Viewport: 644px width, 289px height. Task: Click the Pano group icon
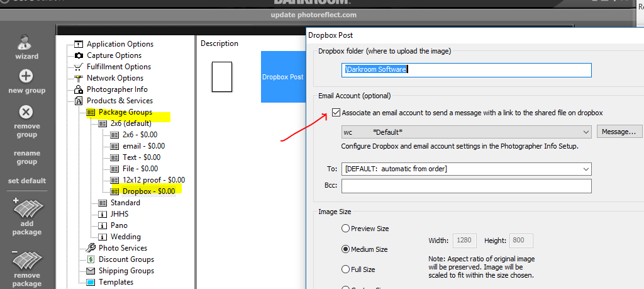click(103, 225)
